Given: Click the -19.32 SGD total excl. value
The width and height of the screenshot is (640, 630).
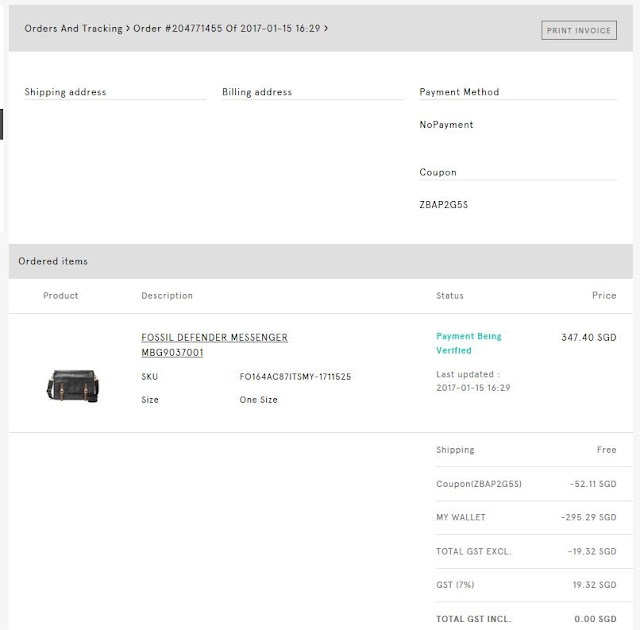Looking at the screenshot, I should click(592, 552).
